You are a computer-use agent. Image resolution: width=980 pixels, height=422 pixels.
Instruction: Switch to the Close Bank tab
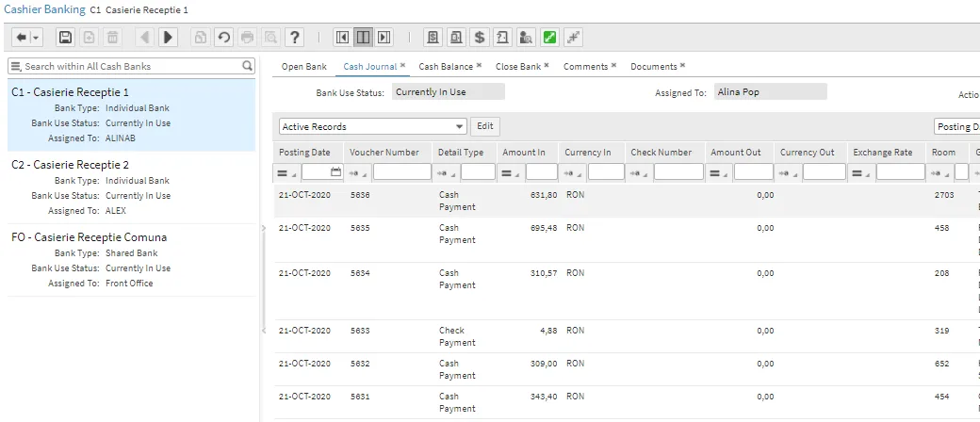[518, 66]
